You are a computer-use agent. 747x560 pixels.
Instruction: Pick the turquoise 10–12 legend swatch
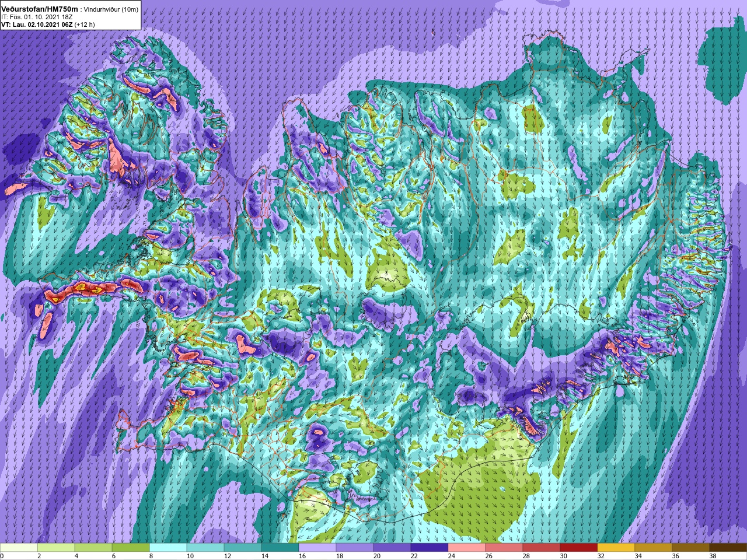[205, 548]
